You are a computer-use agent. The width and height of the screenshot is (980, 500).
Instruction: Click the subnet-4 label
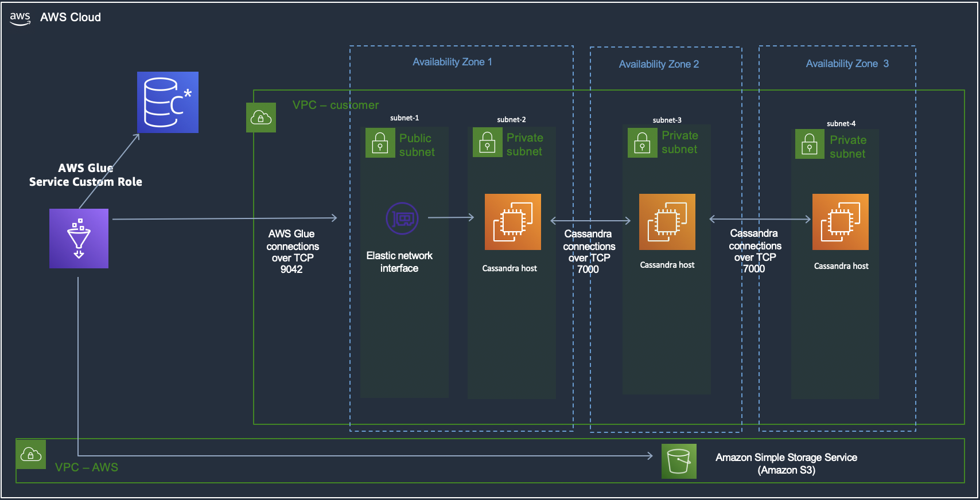coord(841,124)
